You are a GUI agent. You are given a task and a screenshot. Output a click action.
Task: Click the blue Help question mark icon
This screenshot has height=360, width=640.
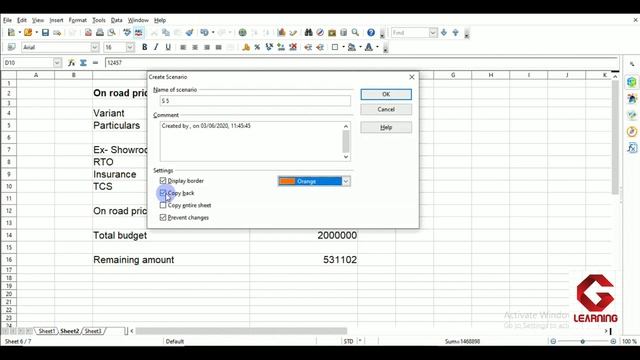[x=371, y=33]
